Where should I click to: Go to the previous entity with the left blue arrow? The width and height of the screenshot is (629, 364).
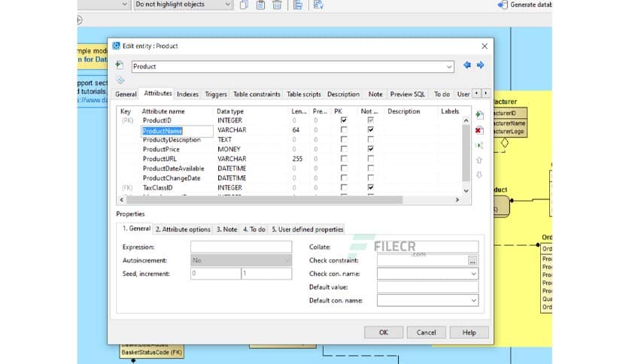click(x=467, y=65)
